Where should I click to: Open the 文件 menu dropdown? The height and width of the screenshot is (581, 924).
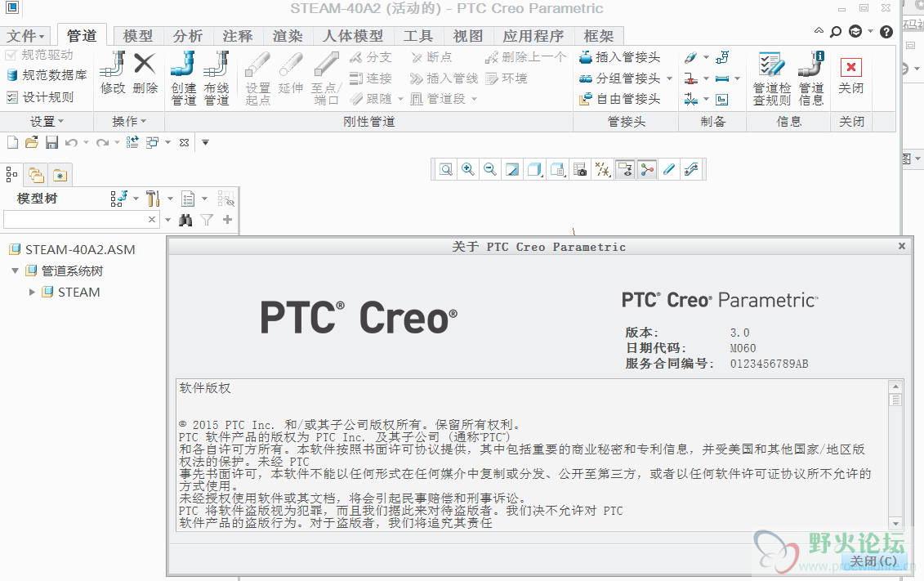(x=25, y=36)
